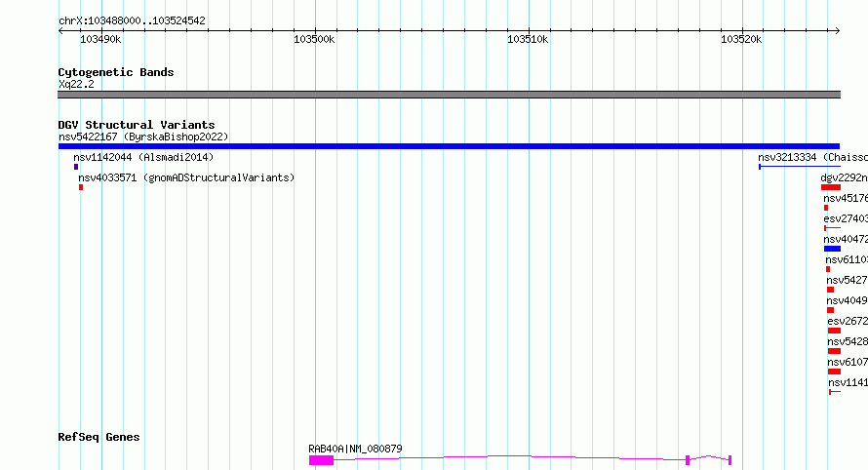Click the red marker under nsv5427
The width and height of the screenshot is (868, 470).
coord(830,290)
